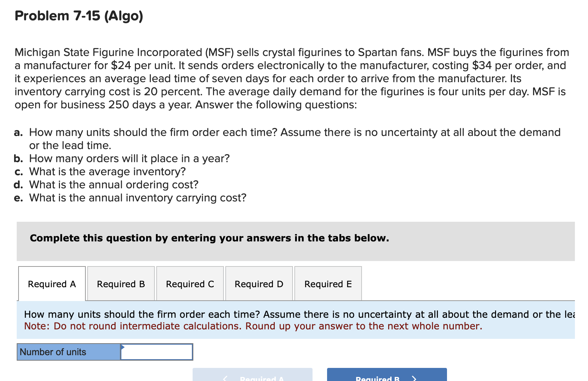
Task: Open the Required B tab
Action: (x=121, y=284)
